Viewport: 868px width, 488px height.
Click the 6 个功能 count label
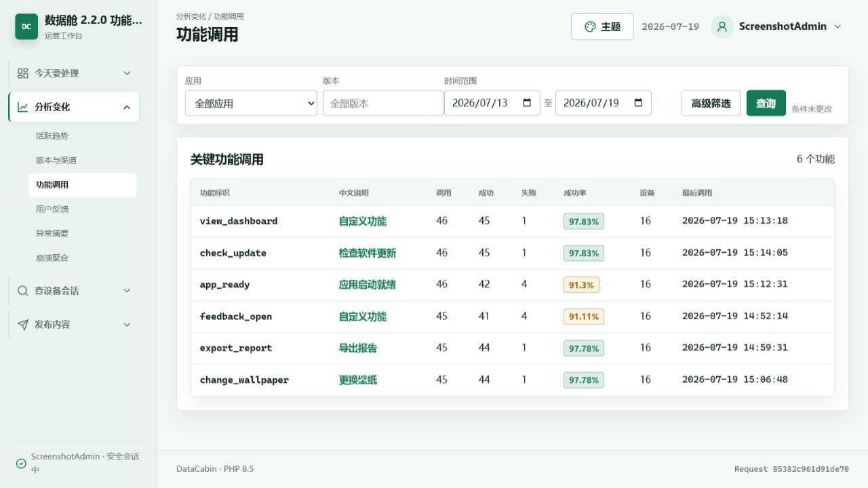(816, 159)
